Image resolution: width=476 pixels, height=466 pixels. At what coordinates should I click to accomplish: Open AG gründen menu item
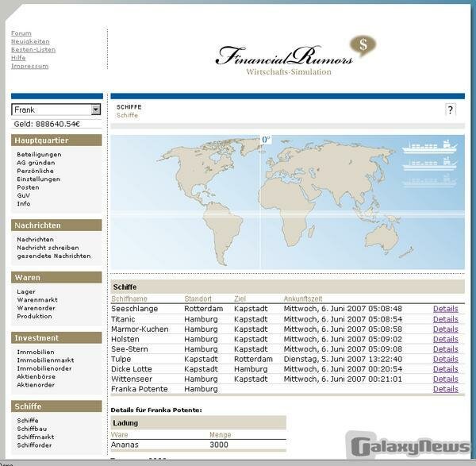point(36,163)
